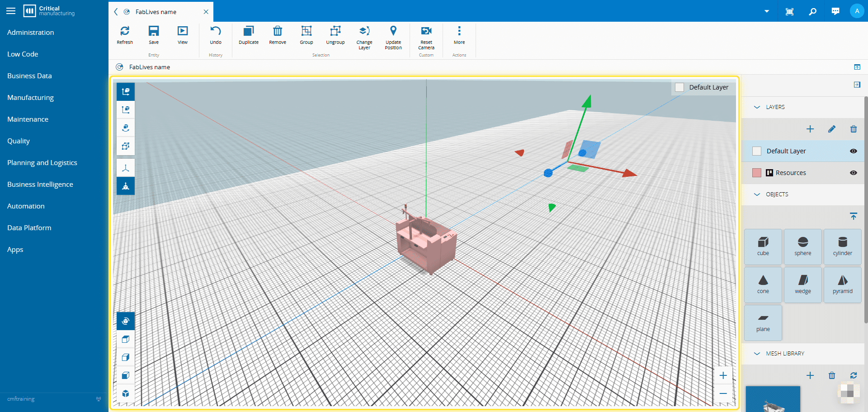Image resolution: width=868 pixels, height=412 pixels.
Task: Insert a pyramid object
Action: click(x=842, y=284)
